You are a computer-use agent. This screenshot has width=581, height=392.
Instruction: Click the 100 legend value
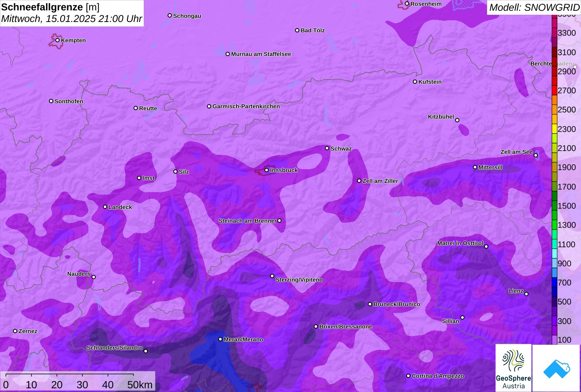[564, 340]
